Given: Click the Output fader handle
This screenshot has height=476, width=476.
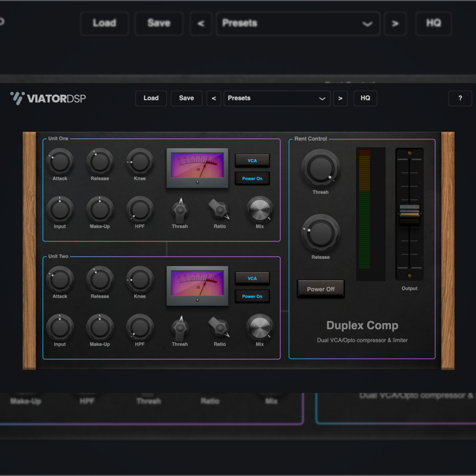Looking at the screenshot, I should click(410, 214).
